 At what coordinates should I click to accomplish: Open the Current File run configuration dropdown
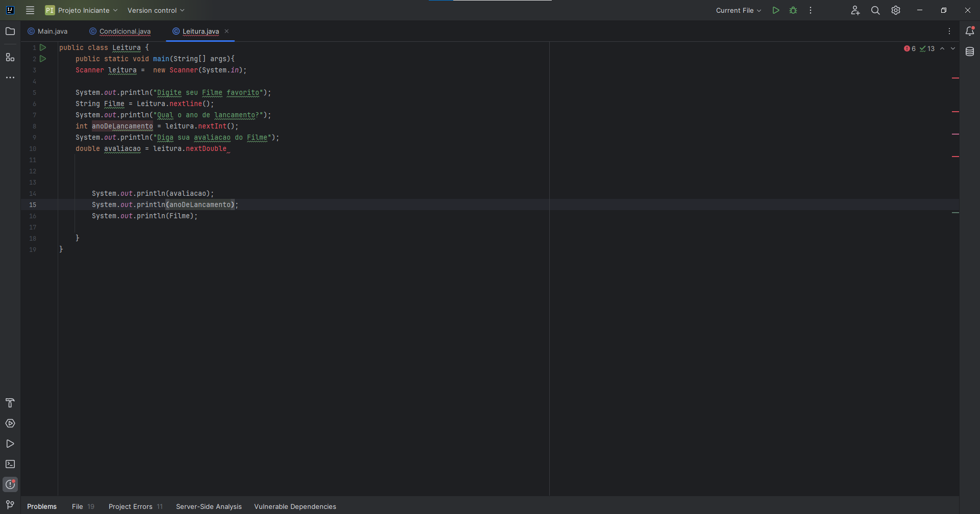pos(738,10)
